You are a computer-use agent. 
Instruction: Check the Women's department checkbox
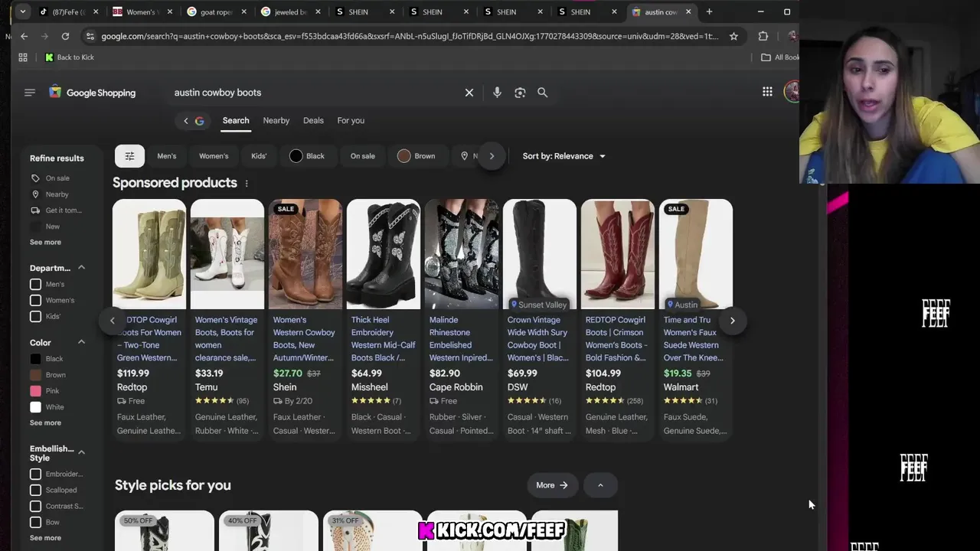(35, 301)
